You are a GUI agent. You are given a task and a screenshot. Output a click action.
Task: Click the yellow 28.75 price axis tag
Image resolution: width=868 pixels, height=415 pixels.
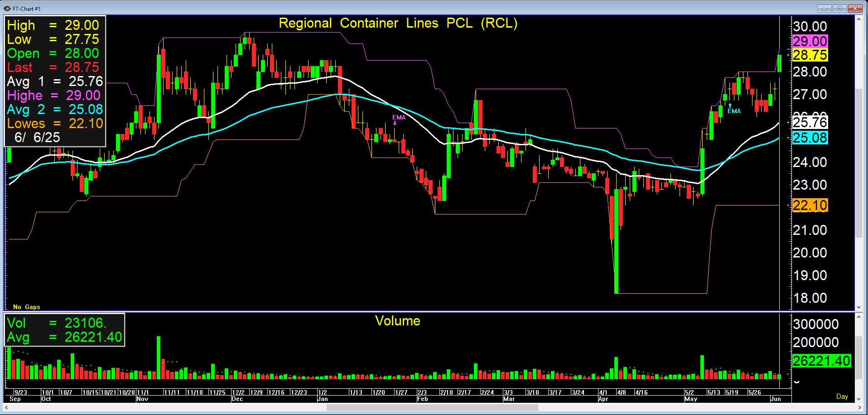coord(810,55)
